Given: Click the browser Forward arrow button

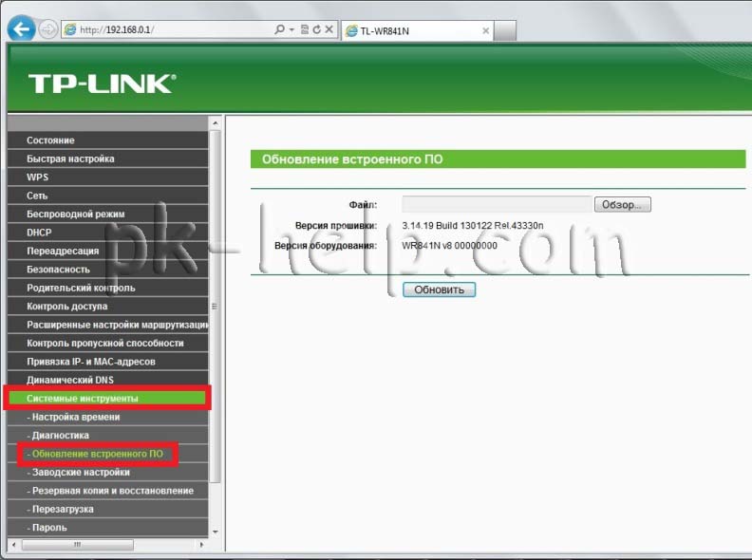Looking at the screenshot, I should coord(48,29).
